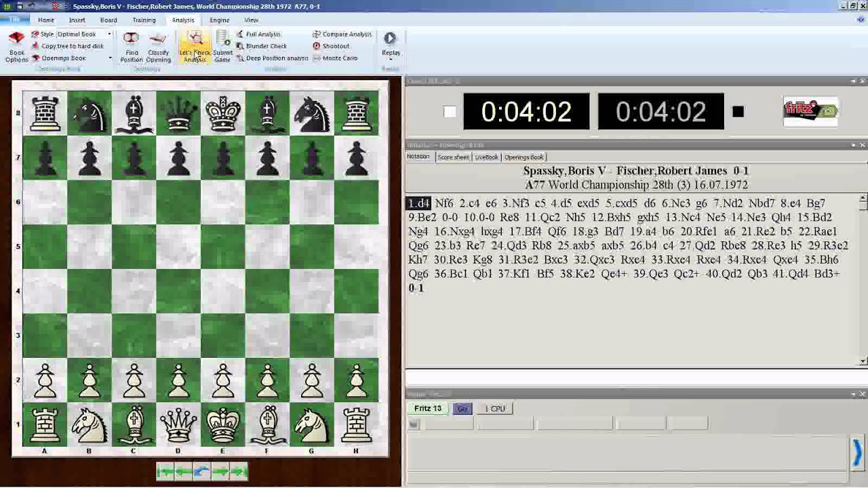Switch to the View ribbon tab
The height and width of the screenshot is (488, 868).
[x=251, y=20]
